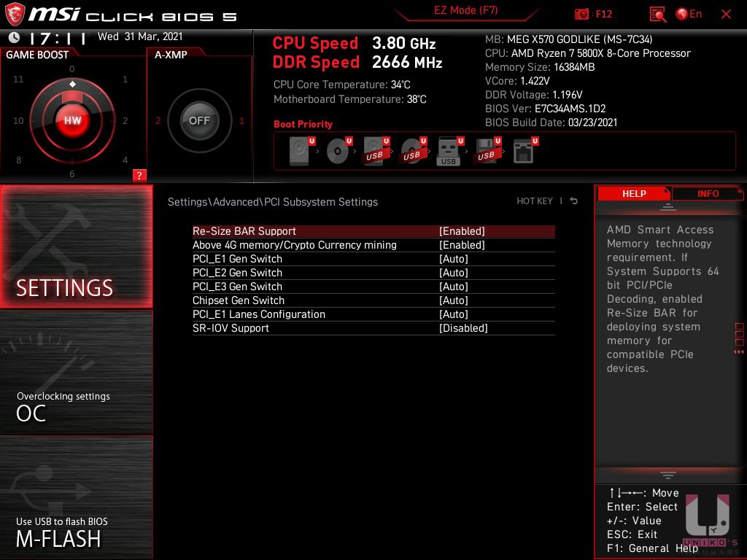The height and width of the screenshot is (560, 747).
Task: Select the Re-Size BAR Support row label
Action: click(x=244, y=231)
